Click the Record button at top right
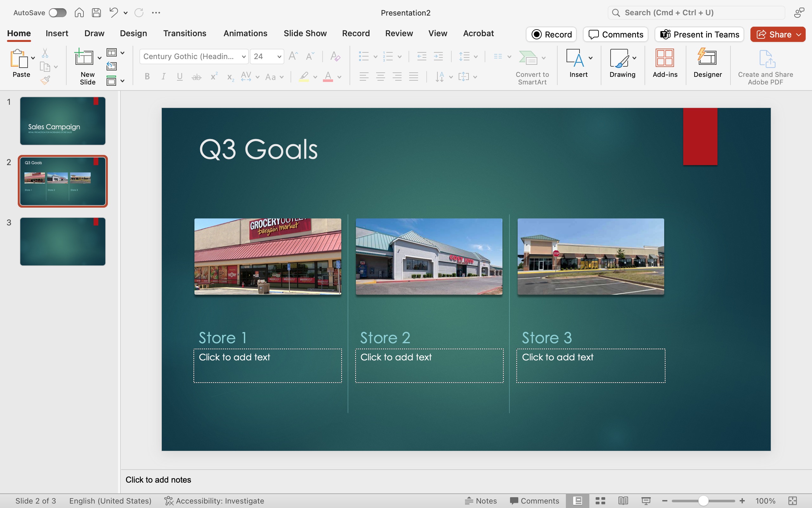The width and height of the screenshot is (812, 508). point(551,34)
